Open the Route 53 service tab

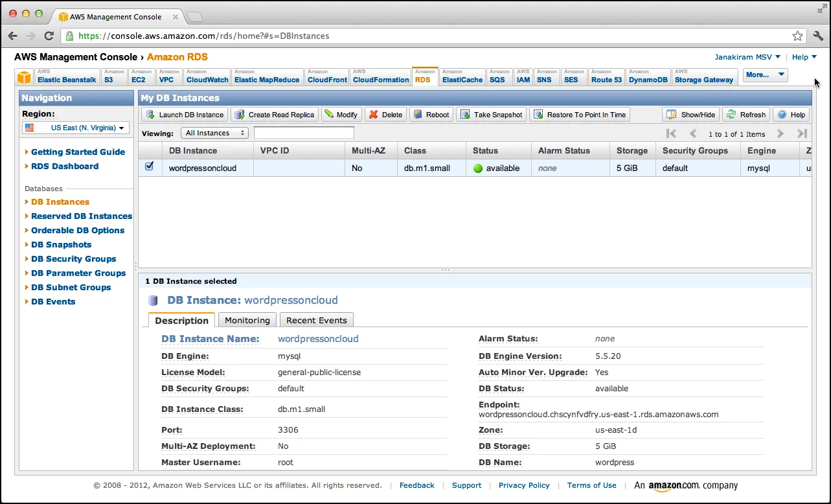tap(606, 76)
